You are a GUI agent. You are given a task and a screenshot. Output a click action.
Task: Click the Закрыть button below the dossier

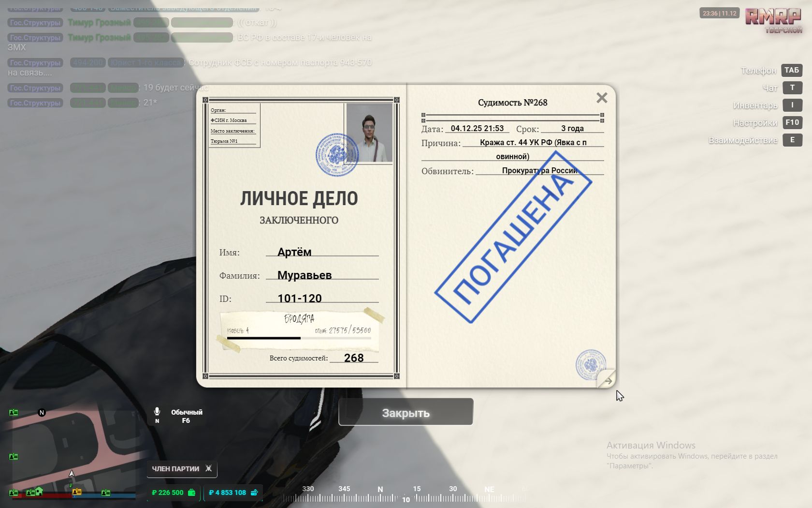(x=406, y=412)
